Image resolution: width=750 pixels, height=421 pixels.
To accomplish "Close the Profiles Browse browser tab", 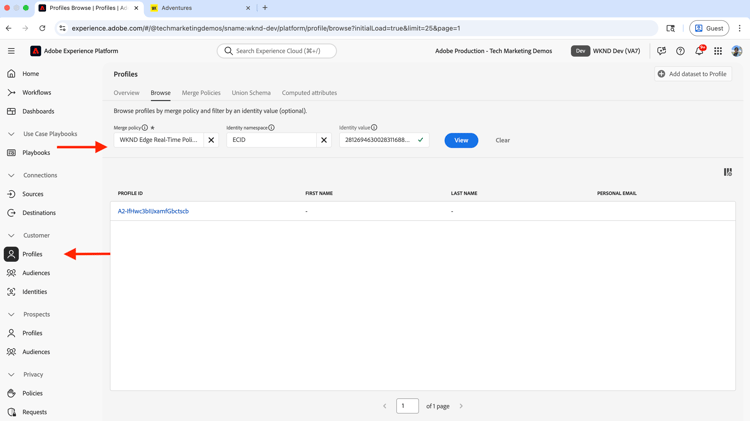I will click(136, 8).
